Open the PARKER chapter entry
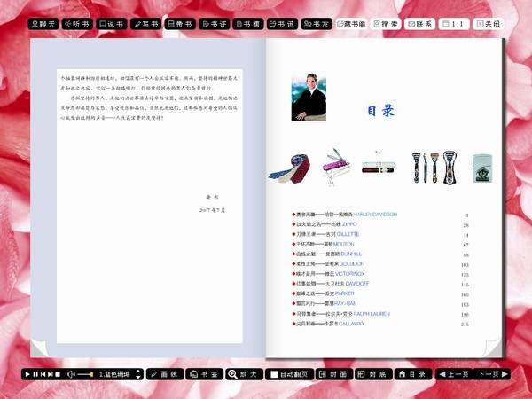Viewport: 532px width, 399px height. (x=323, y=293)
